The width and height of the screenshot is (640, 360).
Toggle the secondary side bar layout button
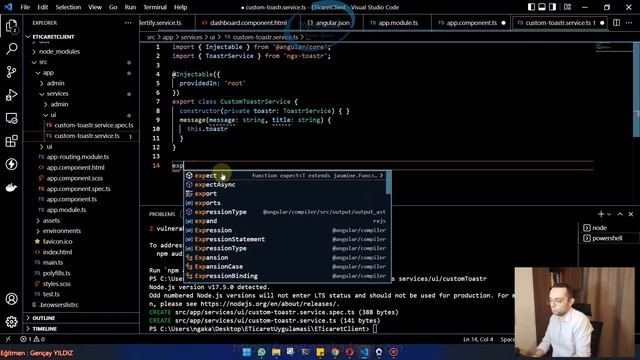pos(552,7)
